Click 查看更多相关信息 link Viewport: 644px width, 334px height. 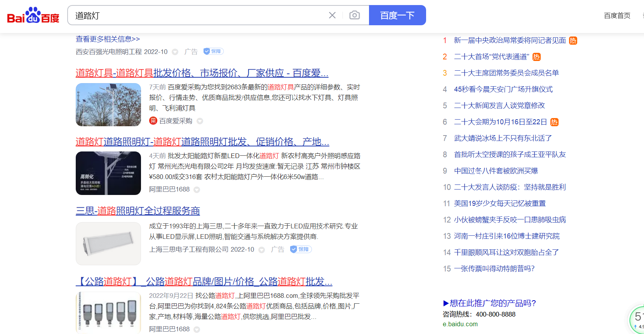tap(108, 39)
